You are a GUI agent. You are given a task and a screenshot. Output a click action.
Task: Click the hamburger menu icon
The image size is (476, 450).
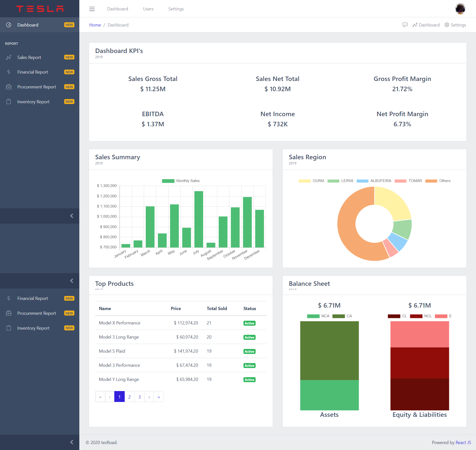(x=92, y=9)
